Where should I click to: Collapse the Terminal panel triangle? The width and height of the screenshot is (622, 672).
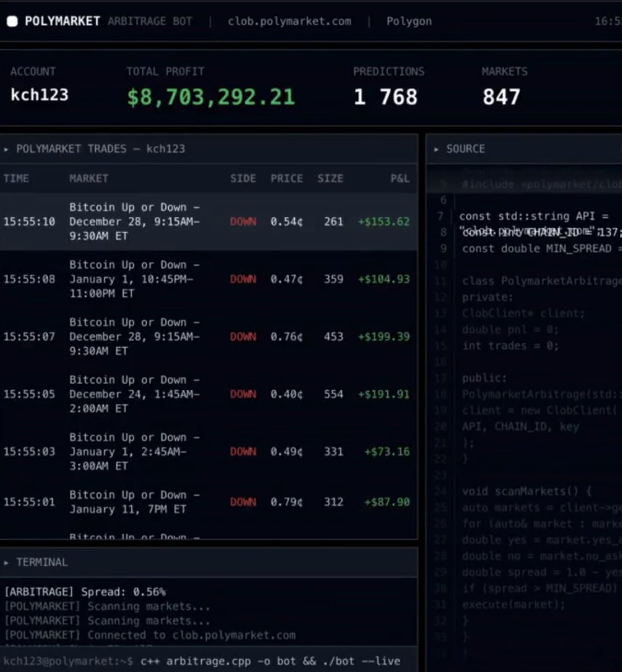pyautogui.click(x=6, y=562)
